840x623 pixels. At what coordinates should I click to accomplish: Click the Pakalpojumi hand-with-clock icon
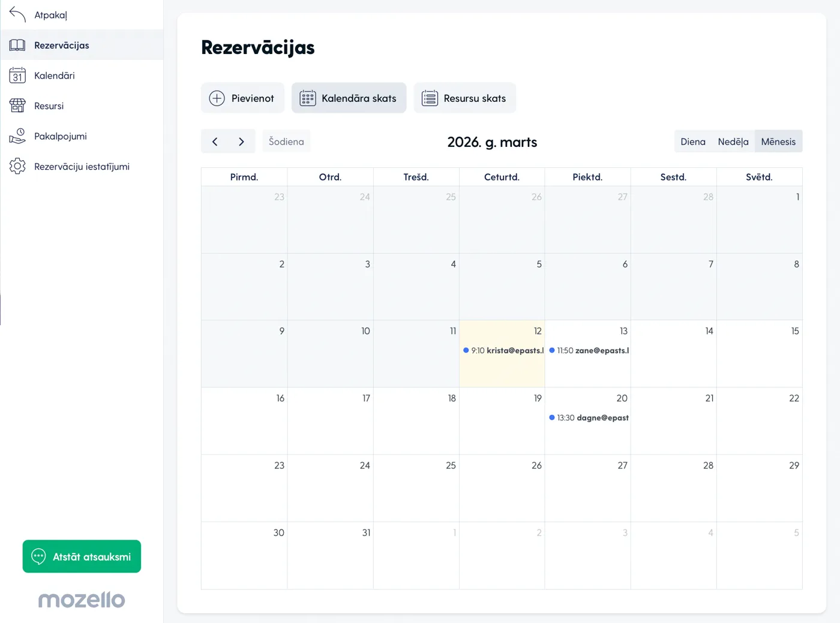click(x=17, y=136)
